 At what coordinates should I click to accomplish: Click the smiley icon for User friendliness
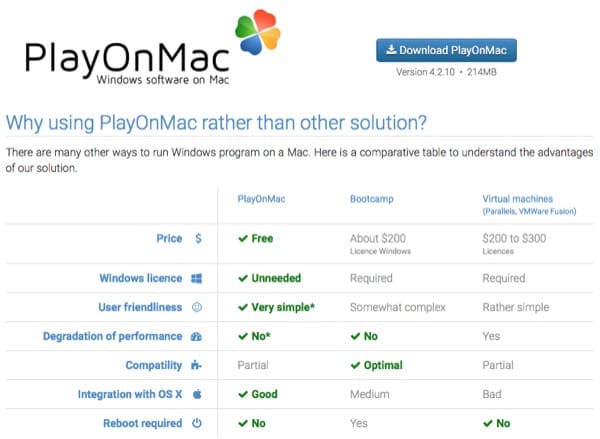tap(197, 307)
